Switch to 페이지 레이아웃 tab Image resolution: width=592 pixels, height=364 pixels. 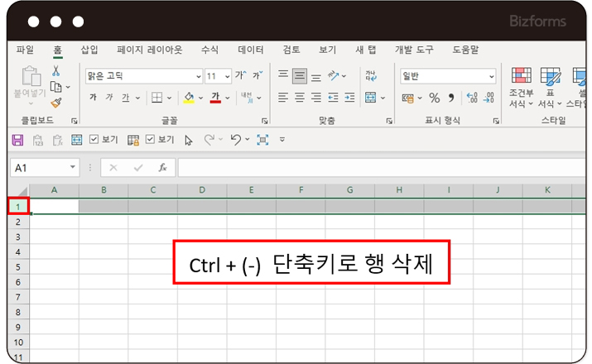150,50
